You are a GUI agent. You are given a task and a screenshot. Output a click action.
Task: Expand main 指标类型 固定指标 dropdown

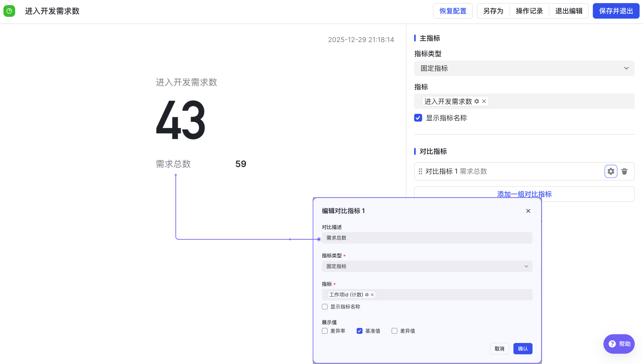tap(524, 68)
